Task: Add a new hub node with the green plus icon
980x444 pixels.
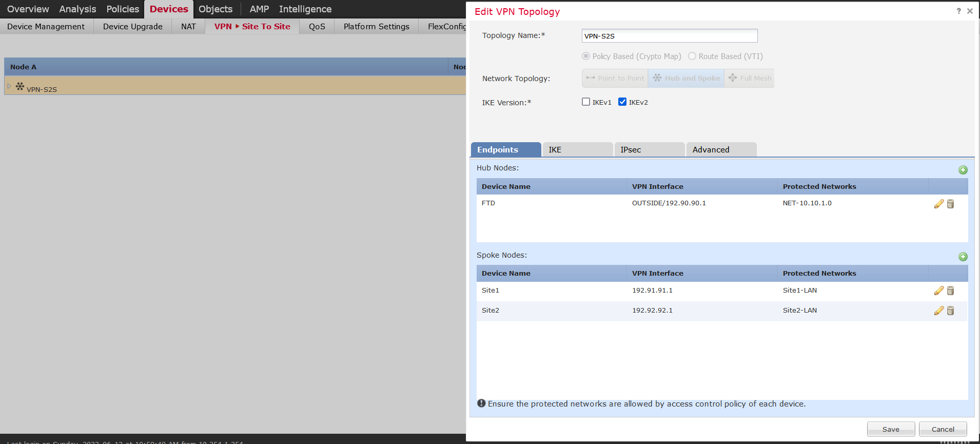Action: [963, 170]
